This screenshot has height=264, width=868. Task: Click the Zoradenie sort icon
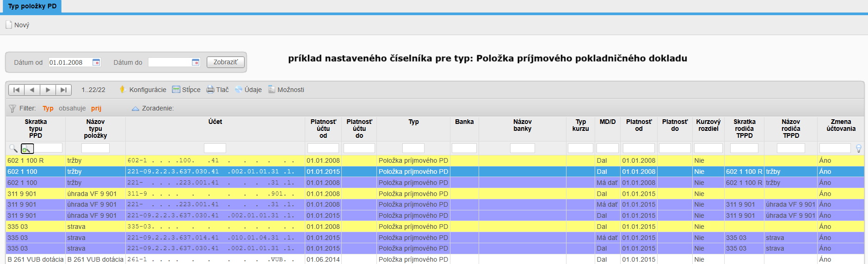[x=135, y=109]
